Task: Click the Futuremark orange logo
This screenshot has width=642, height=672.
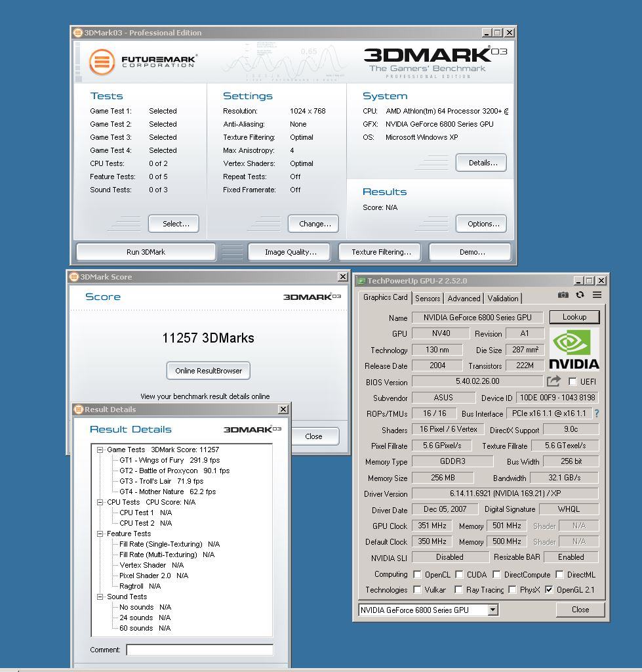Action: click(102, 62)
